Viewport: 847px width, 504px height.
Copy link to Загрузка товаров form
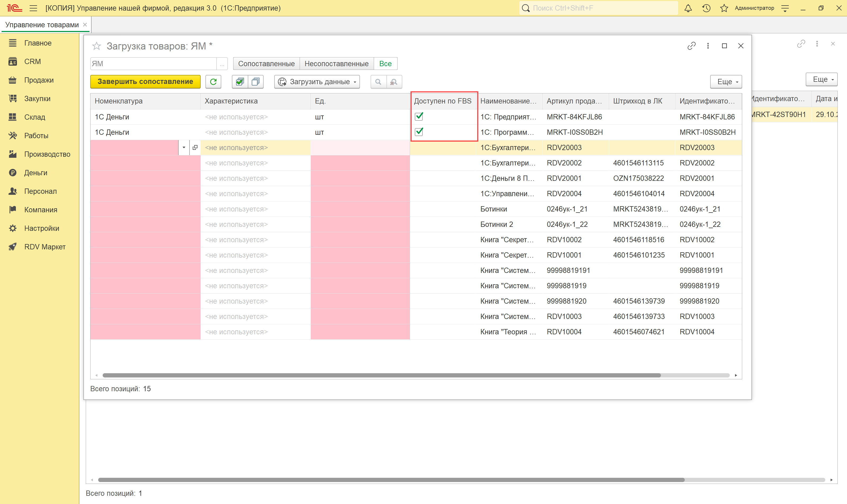[x=691, y=46]
